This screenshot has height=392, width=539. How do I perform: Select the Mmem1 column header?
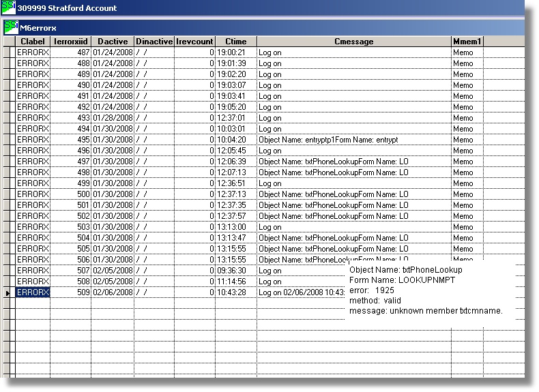point(467,42)
